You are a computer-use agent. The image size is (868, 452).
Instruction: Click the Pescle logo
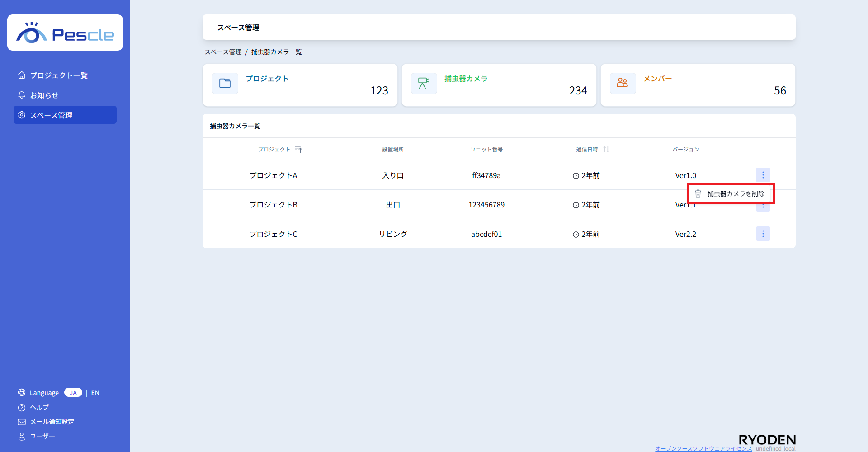coord(65,33)
